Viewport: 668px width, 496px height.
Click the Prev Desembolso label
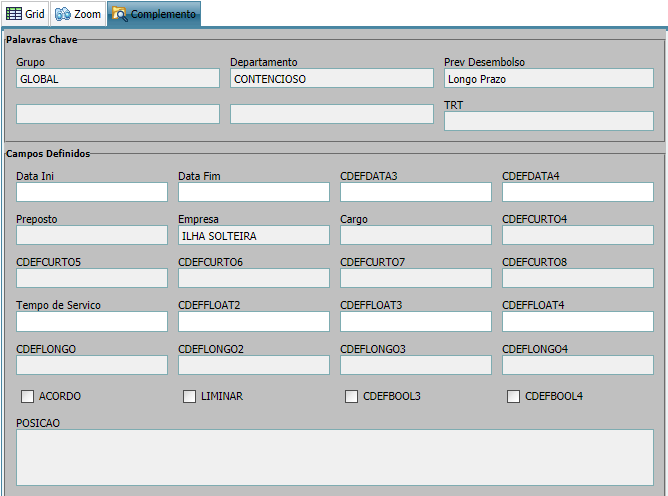[484, 62]
